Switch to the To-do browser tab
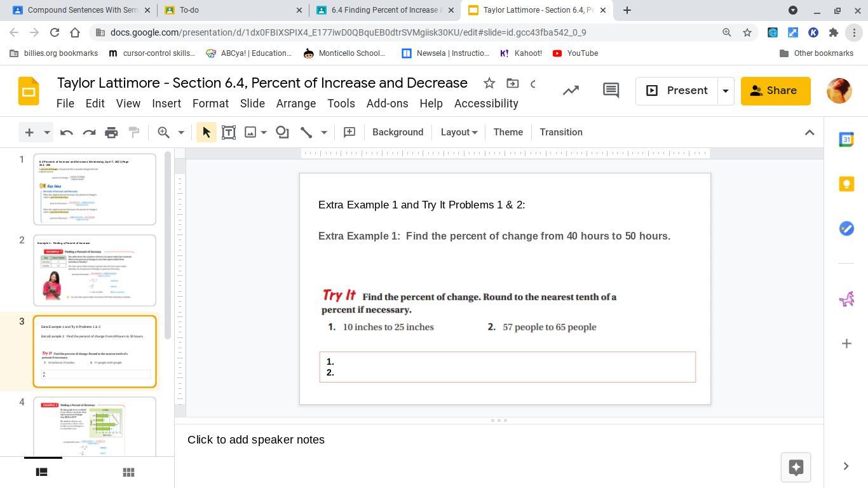The image size is (868, 488). [x=232, y=10]
